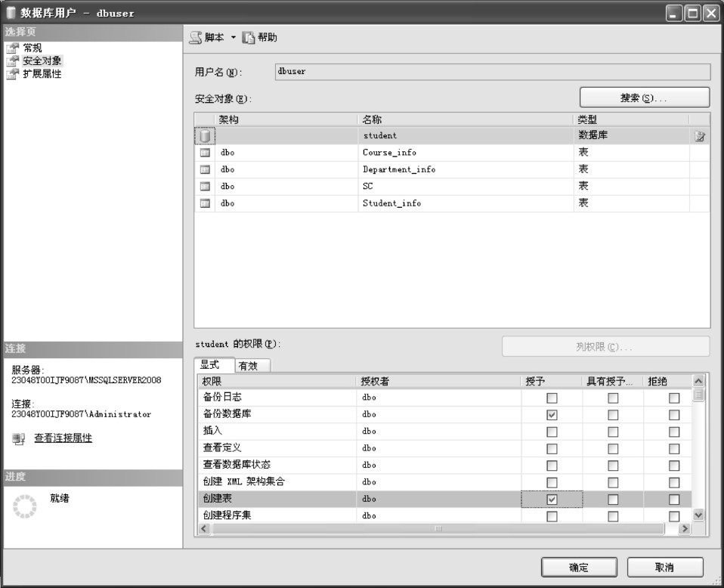
Task: Enable 授予 checkbox for 插入 permission
Action: pos(552,432)
